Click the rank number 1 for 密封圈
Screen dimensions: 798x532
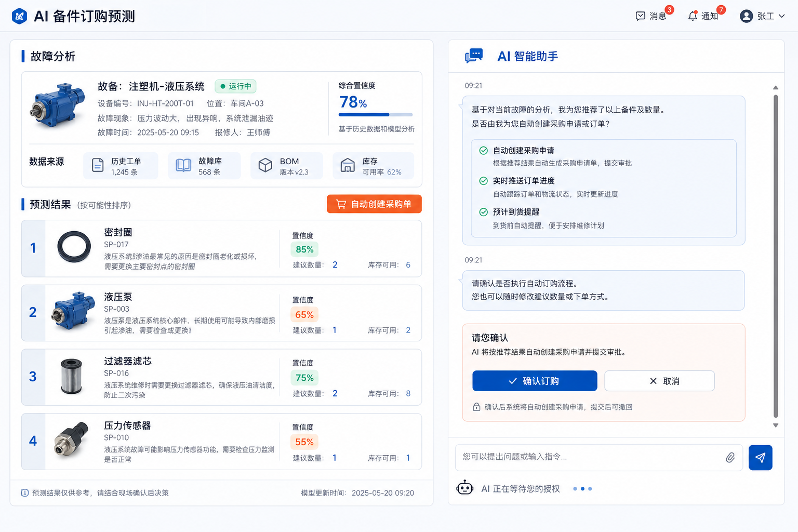coord(33,248)
